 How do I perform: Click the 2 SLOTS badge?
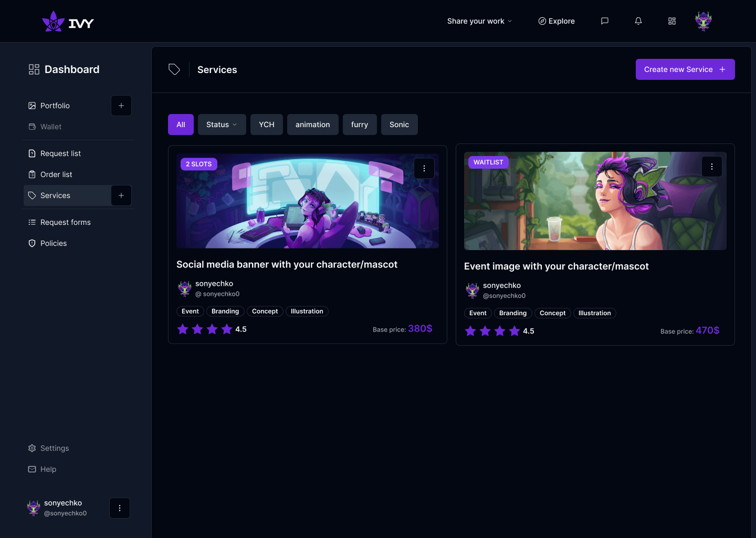point(199,164)
